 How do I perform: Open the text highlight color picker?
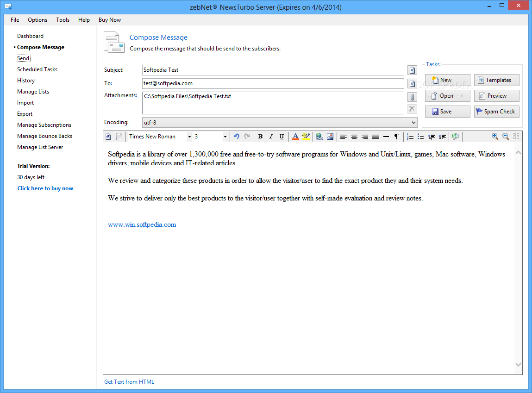point(306,137)
